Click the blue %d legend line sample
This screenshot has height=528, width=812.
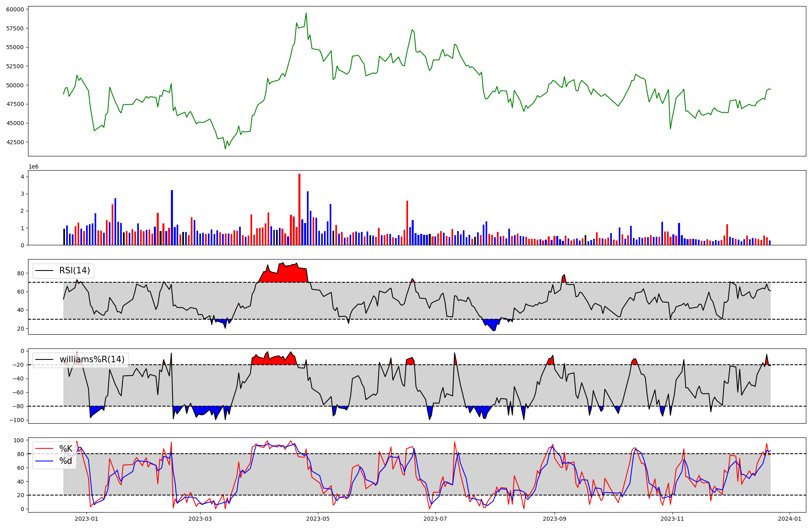44,461
